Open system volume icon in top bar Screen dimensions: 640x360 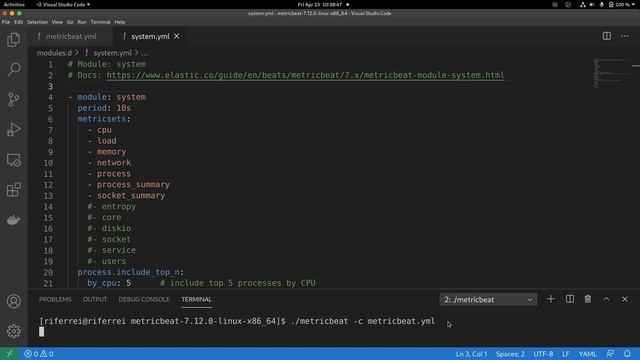(592, 4)
